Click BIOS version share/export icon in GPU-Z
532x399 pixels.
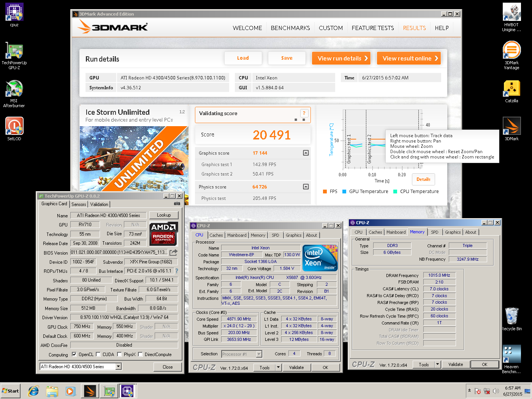[174, 252]
